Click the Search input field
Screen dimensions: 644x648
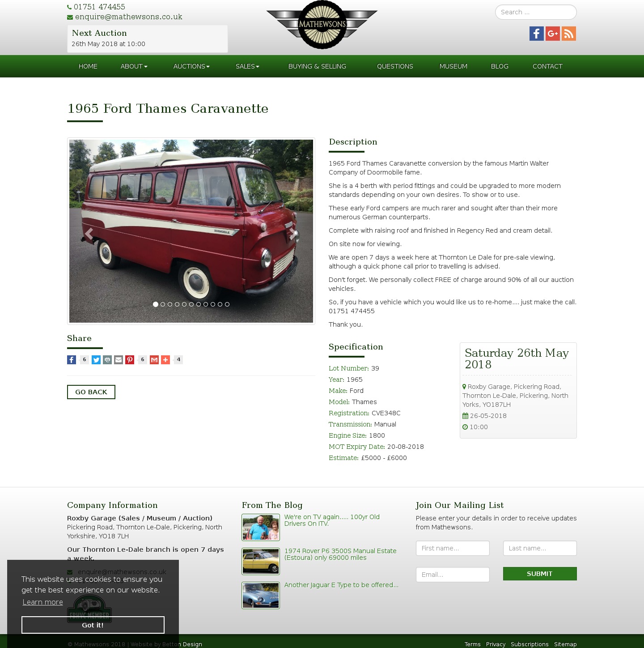click(536, 12)
